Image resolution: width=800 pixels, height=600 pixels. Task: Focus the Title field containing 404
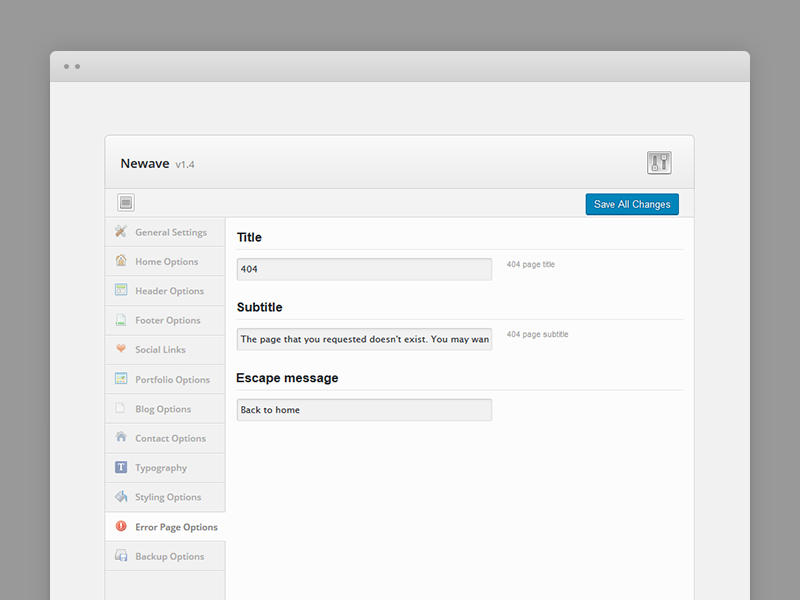[x=364, y=269]
